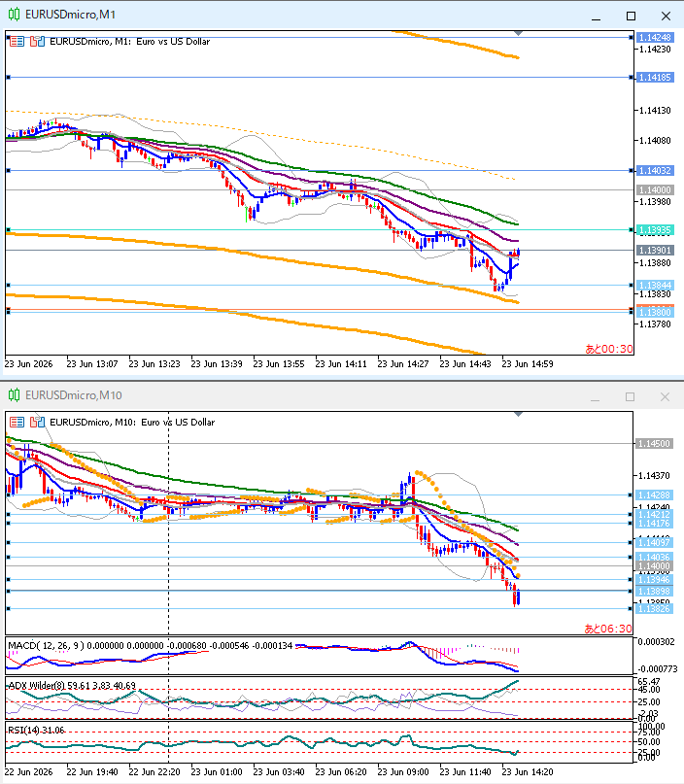Screen dimensions: 684x784
Task: Select the 1.14032 price line label on M1
Action: (x=655, y=171)
